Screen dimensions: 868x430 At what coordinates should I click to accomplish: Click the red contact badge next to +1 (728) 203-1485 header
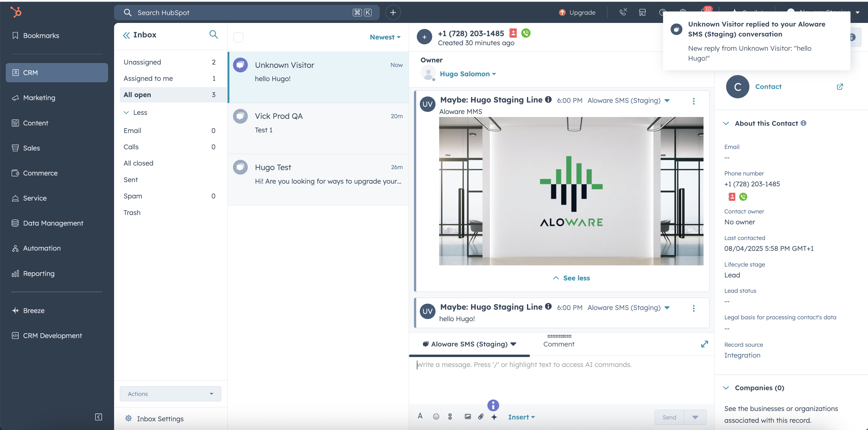513,33
